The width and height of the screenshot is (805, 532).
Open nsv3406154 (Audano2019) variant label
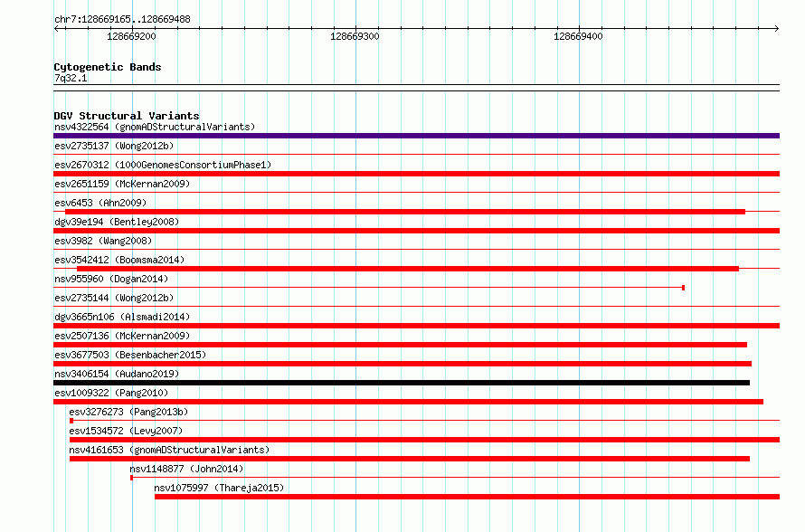(117, 374)
